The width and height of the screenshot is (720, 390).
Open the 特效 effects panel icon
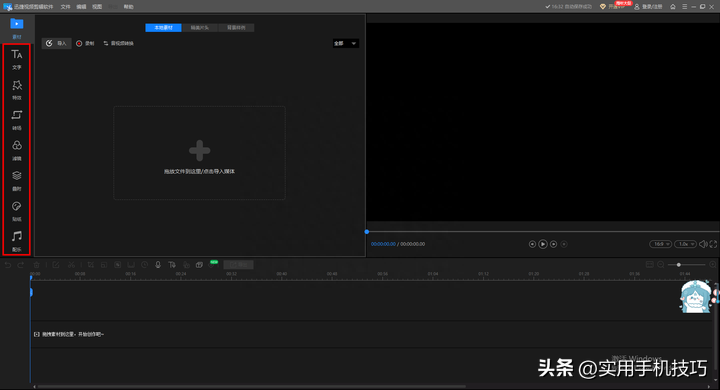tap(17, 90)
